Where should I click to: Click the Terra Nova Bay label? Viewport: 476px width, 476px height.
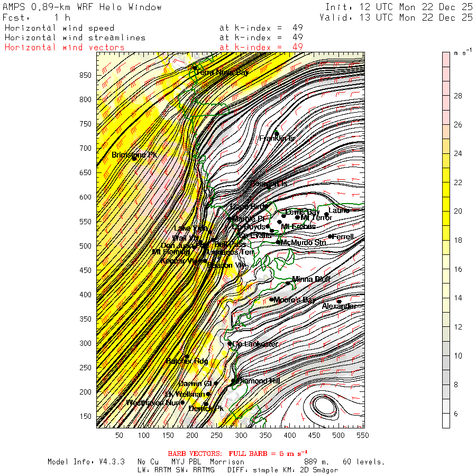click(223, 72)
